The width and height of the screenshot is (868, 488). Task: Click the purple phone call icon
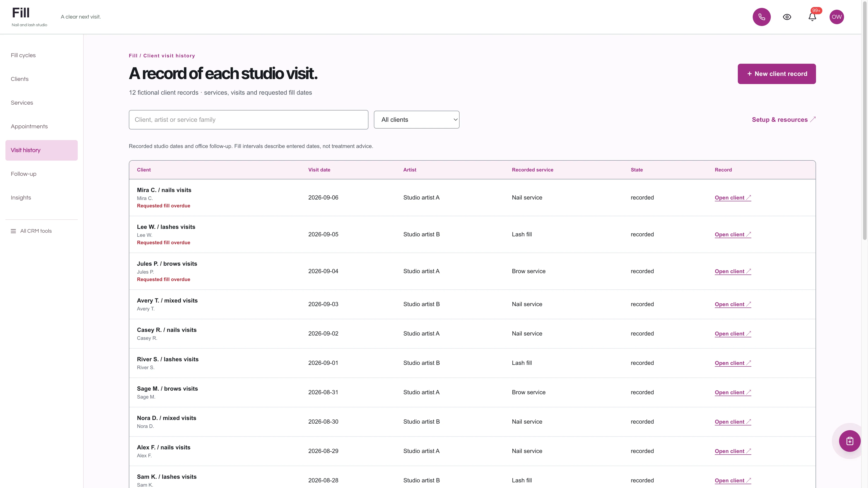tap(762, 17)
